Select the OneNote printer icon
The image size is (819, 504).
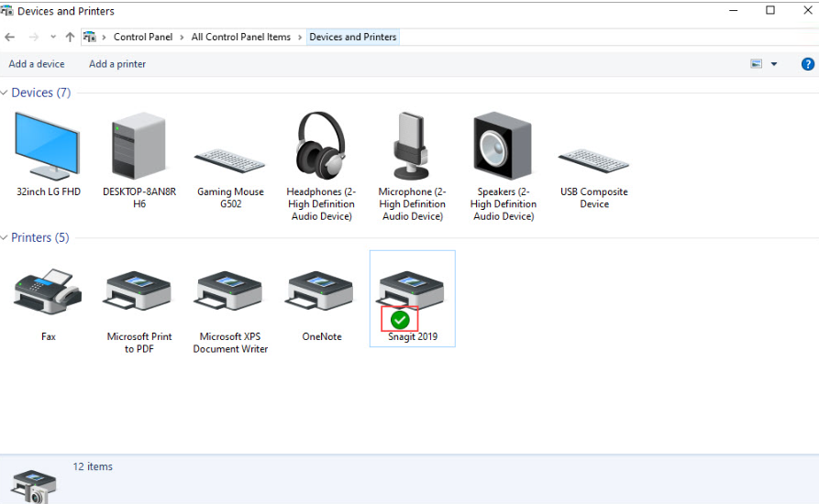(x=321, y=292)
